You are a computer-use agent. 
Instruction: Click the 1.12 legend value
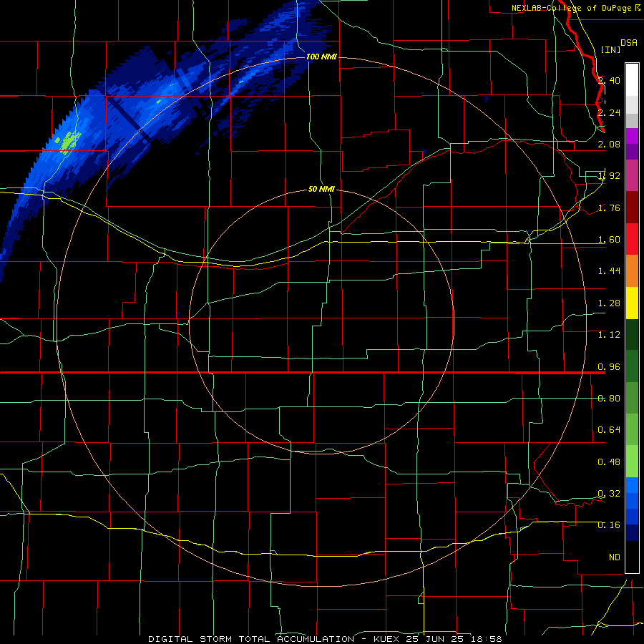click(x=609, y=335)
